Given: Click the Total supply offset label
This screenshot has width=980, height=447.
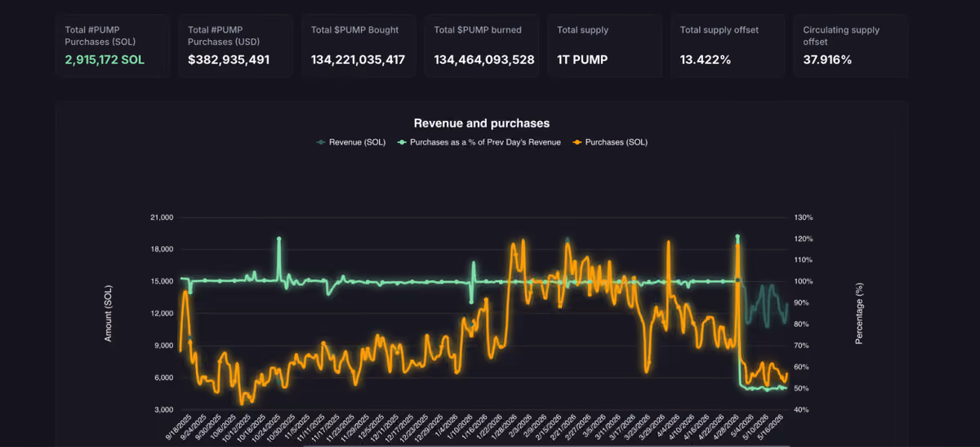Looking at the screenshot, I should (x=719, y=30).
